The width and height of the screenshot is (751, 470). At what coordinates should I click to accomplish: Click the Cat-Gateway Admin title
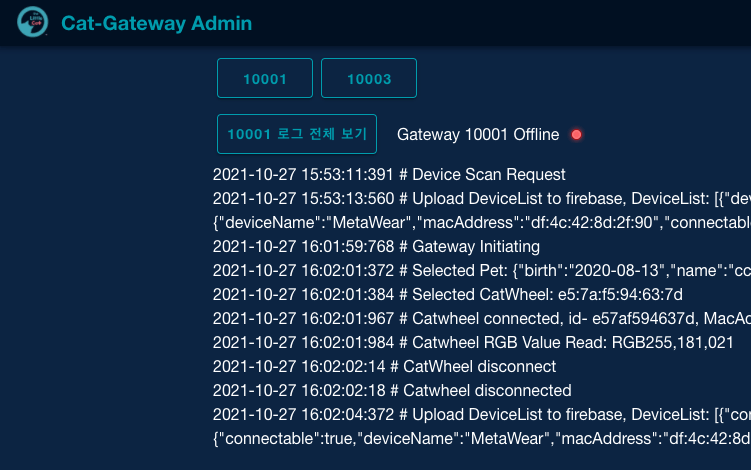157,23
